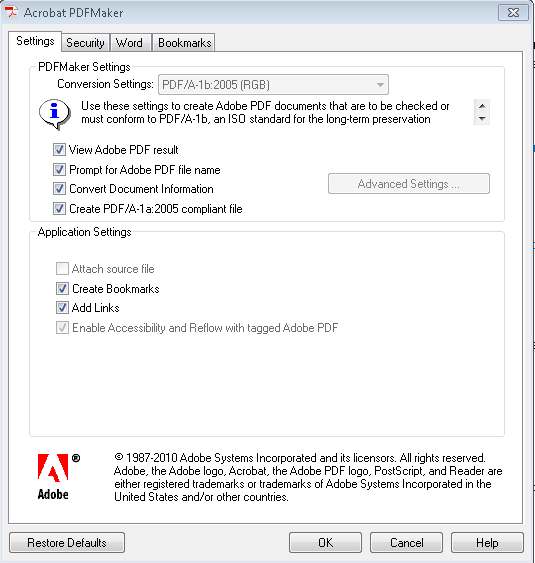This screenshot has width=535, height=563.
Task: Click the Acrobat PDF icon in title bar
Action: [11, 11]
